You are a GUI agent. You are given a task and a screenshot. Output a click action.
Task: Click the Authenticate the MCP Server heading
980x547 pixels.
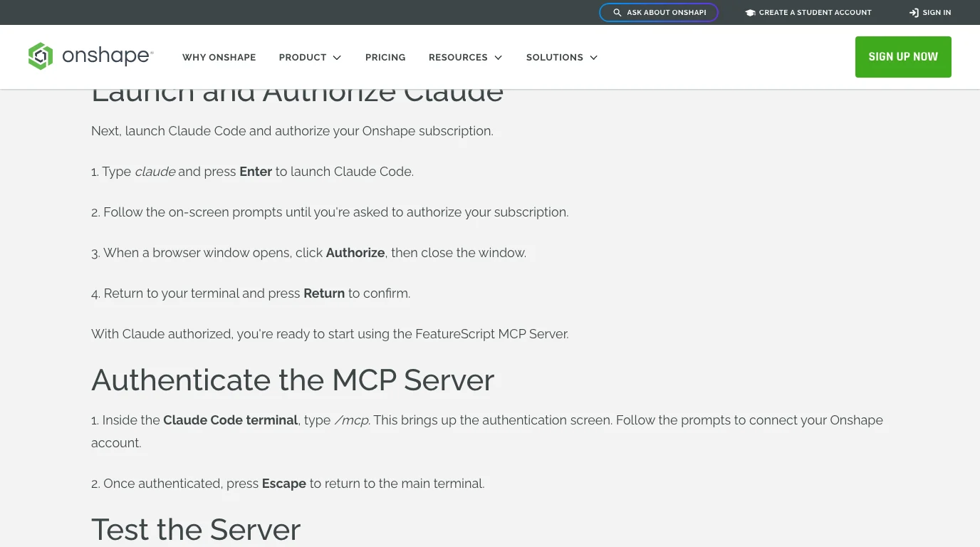293,380
